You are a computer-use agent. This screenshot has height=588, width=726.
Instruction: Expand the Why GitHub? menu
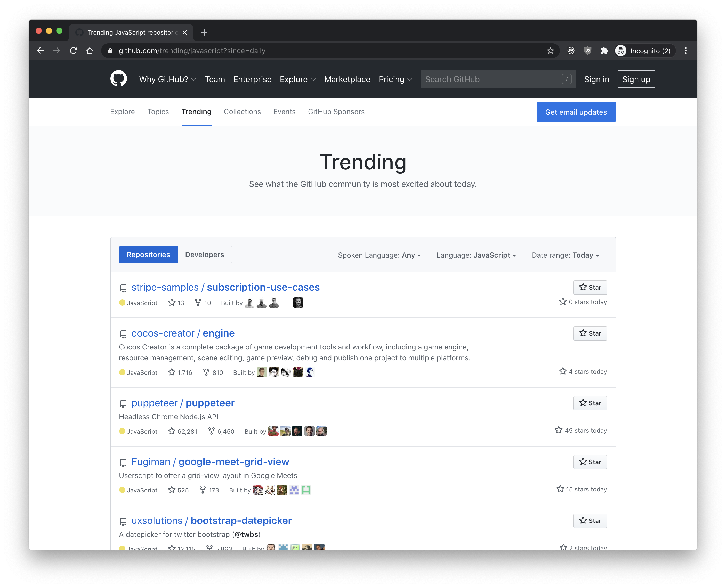(167, 79)
